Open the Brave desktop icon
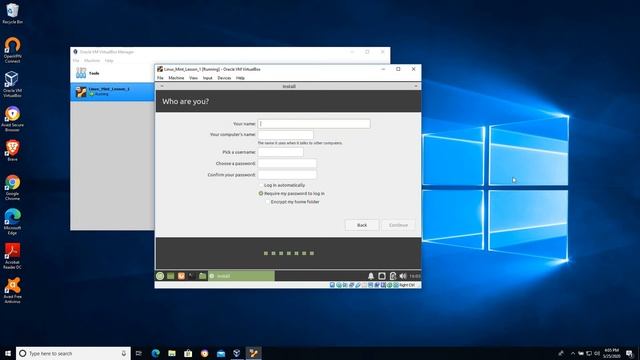The height and width of the screenshot is (360, 640). 12,150
